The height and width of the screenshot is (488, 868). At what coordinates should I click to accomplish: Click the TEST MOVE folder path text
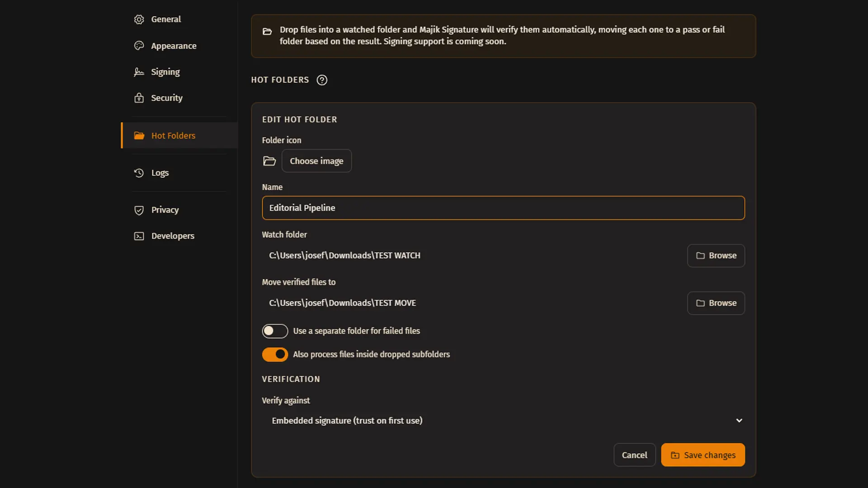click(342, 303)
